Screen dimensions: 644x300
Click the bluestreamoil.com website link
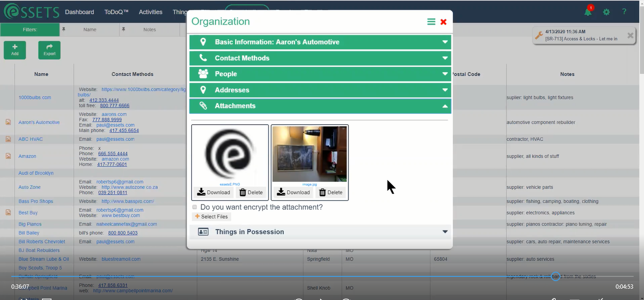pos(121,259)
